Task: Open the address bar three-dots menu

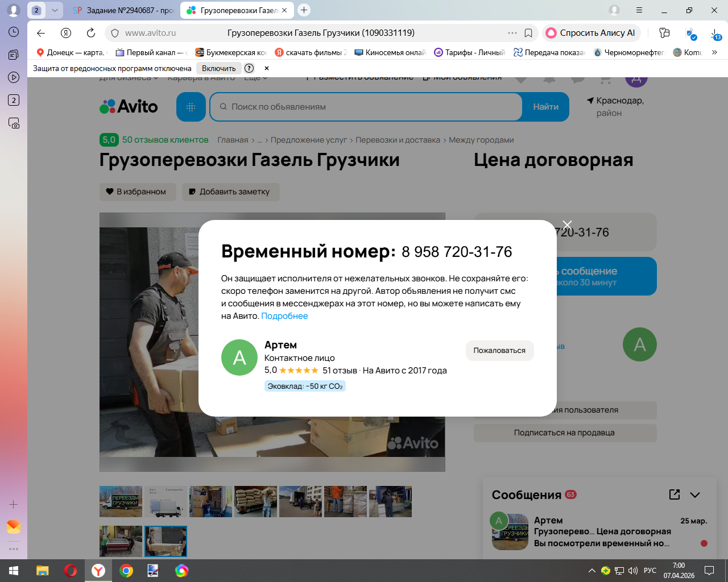Action: 512,33
